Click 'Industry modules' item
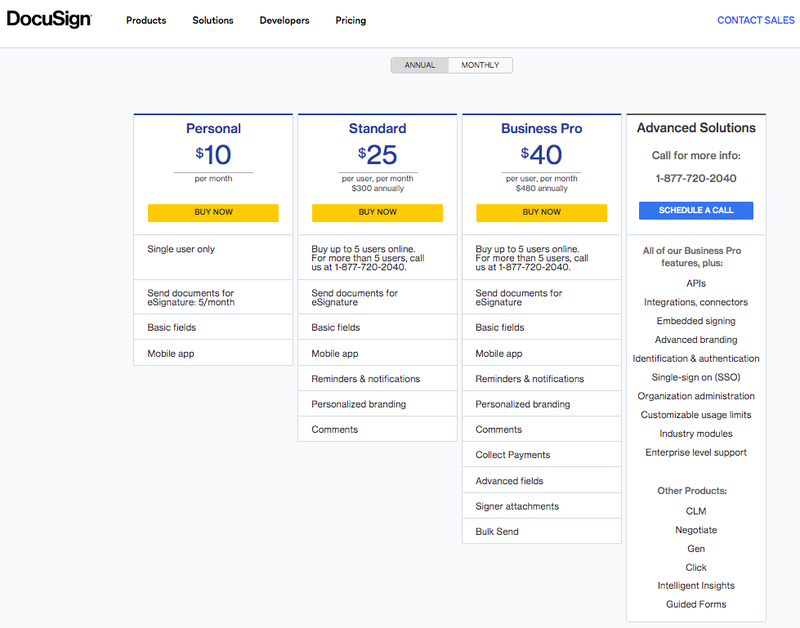Image resolution: width=800 pixels, height=628 pixels. (x=696, y=434)
